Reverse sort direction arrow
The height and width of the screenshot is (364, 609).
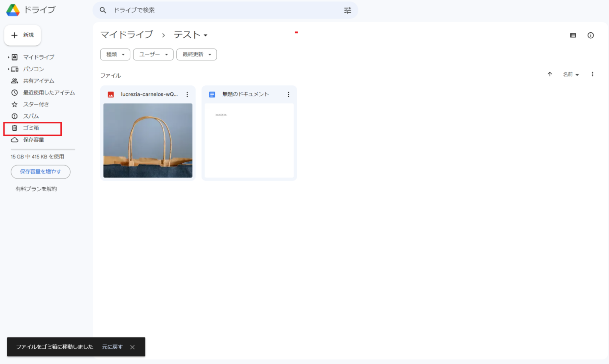pos(550,74)
